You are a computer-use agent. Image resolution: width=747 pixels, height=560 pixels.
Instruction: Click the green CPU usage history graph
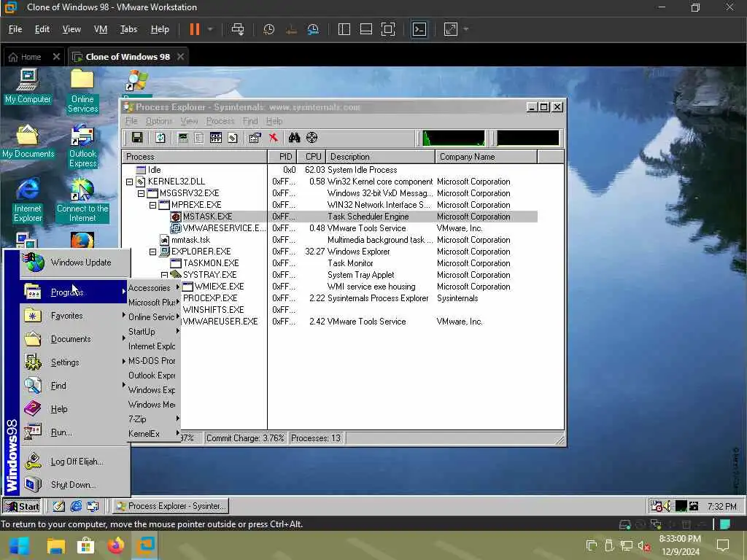click(454, 138)
